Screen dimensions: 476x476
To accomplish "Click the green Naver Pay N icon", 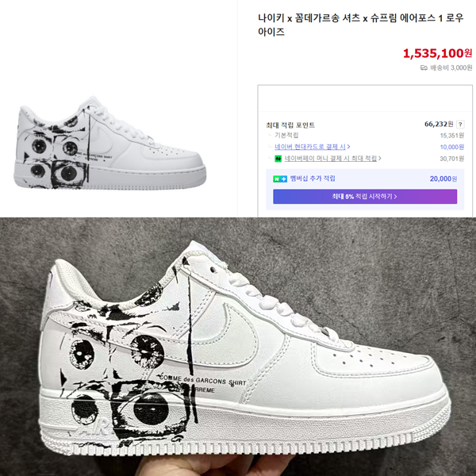I will 278,159.
